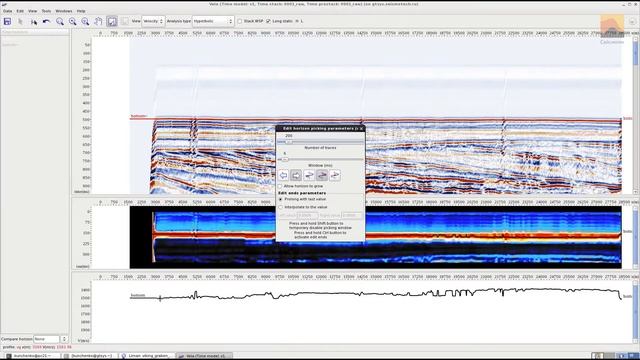Click the dimmed toolbar icon before View

tap(125, 21)
